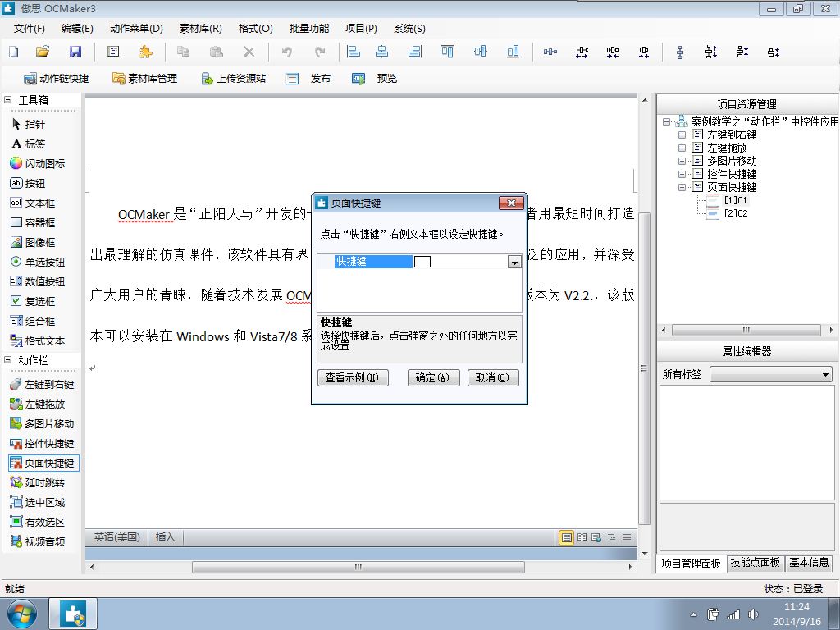The image size is (840, 630).
Task: Expand the 控件快捷键 tree node
Action: click(x=682, y=174)
